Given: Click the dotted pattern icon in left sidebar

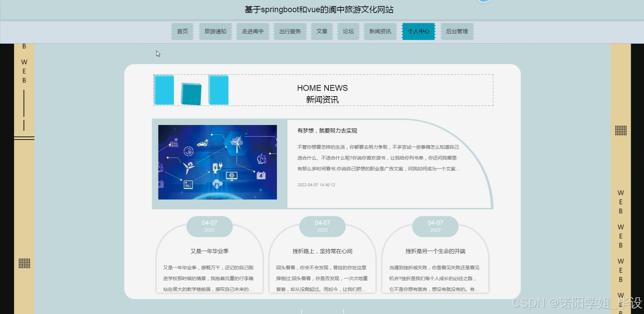Looking at the screenshot, I should 25,263.
